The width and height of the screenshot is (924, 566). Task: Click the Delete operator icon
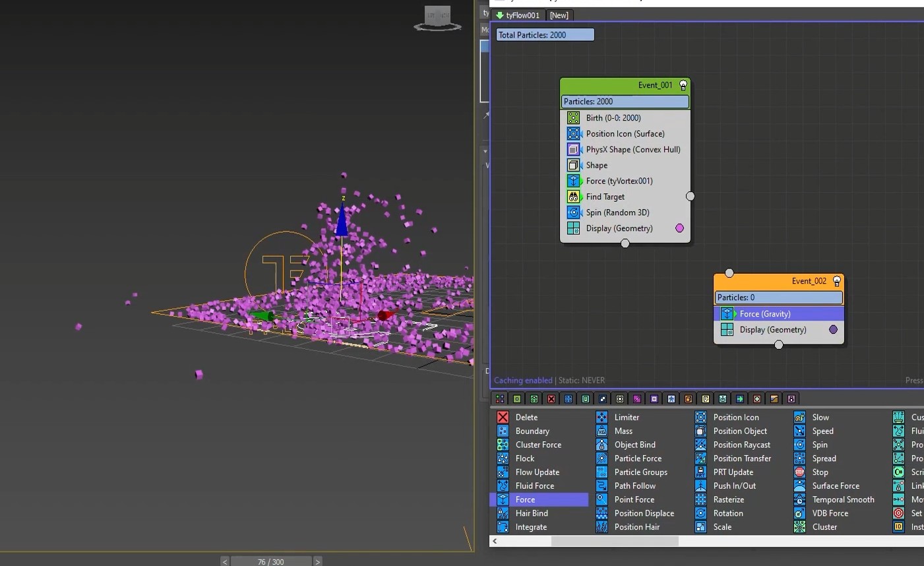pos(503,417)
